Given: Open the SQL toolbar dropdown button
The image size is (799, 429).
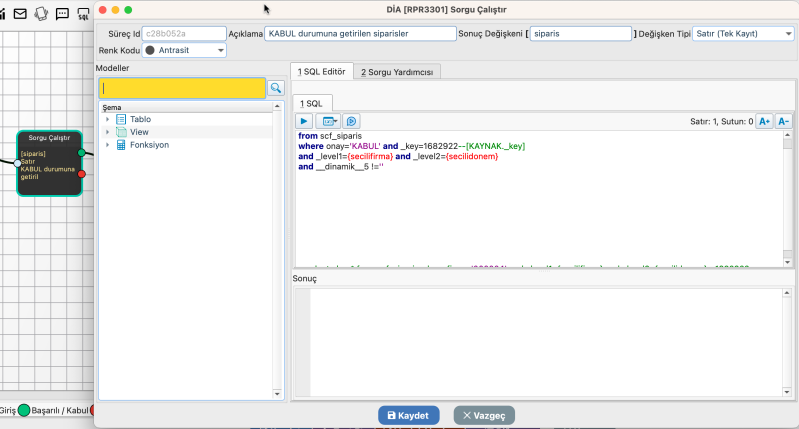Looking at the screenshot, I should coord(330,121).
